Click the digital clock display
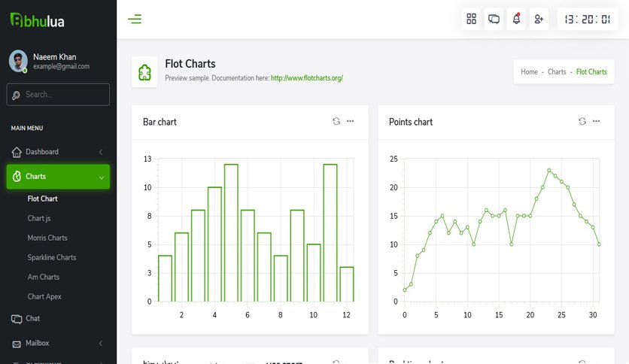 (x=588, y=20)
